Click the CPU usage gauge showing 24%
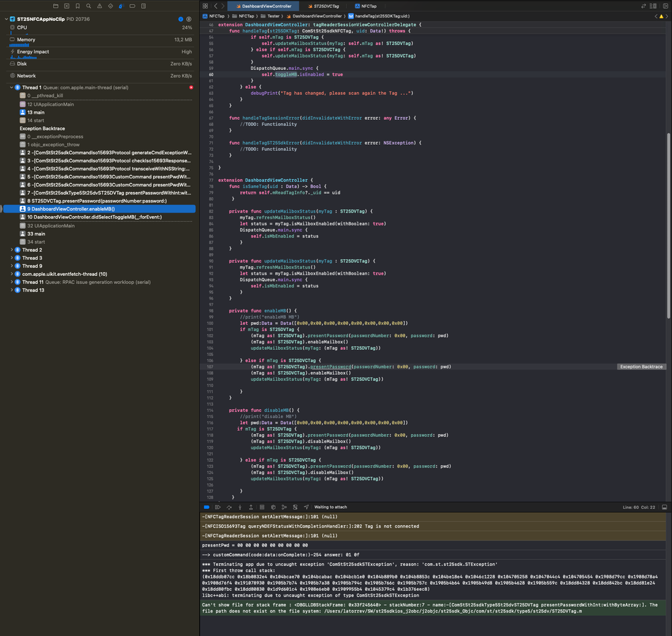 [101, 28]
